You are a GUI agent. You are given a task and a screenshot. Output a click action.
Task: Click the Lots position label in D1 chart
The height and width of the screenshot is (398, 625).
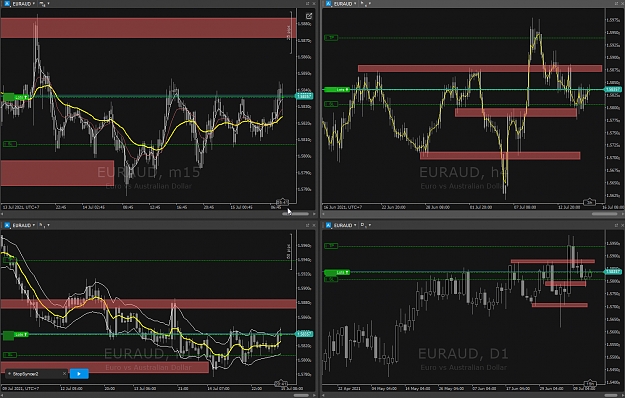[x=337, y=272]
